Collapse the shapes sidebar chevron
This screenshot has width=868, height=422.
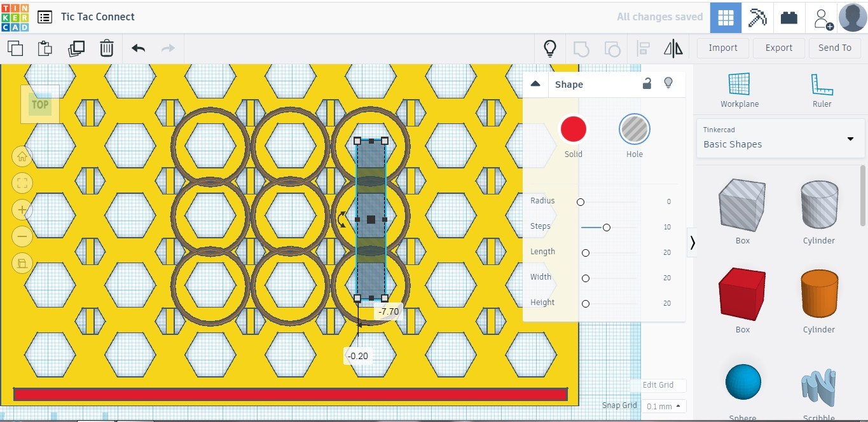coord(692,242)
